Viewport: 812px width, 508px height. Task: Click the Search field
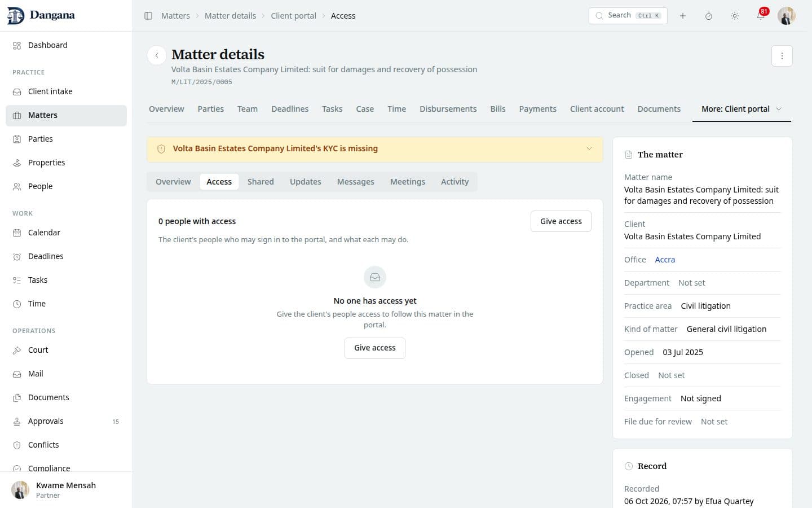pyautogui.click(x=628, y=16)
